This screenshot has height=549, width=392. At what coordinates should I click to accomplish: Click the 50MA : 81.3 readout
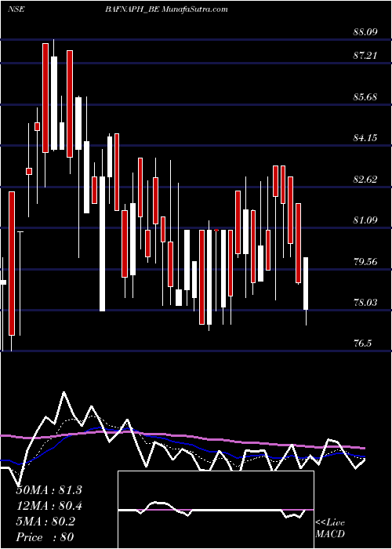49,490
